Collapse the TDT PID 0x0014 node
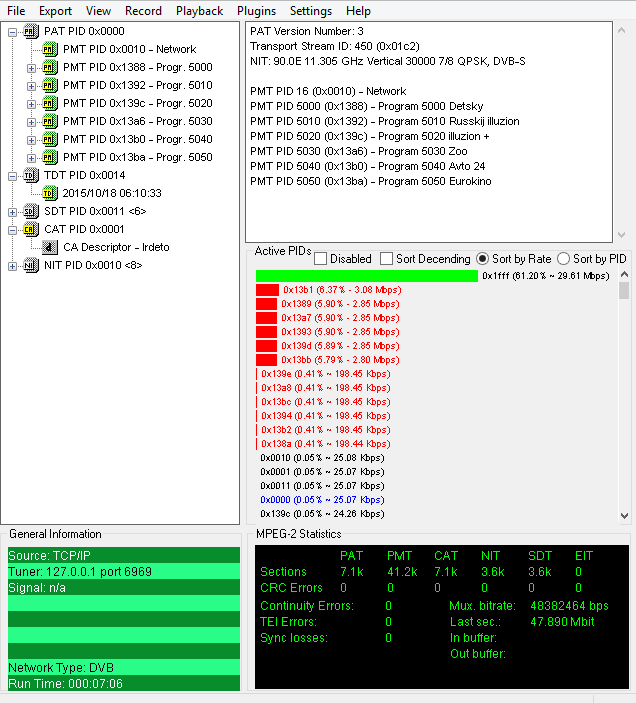The height and width of the screenshot is (703, 636). [x=13, y=176]
